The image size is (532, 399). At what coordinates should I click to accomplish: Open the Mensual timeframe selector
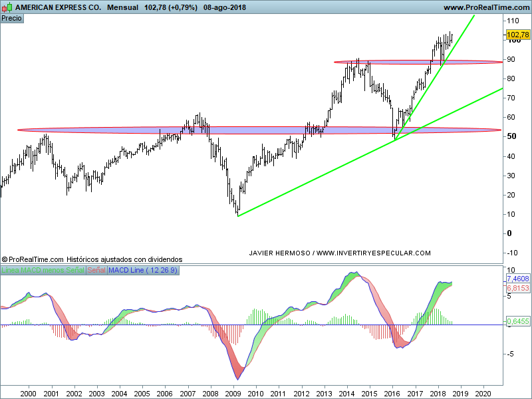click(x=123, y=7)
